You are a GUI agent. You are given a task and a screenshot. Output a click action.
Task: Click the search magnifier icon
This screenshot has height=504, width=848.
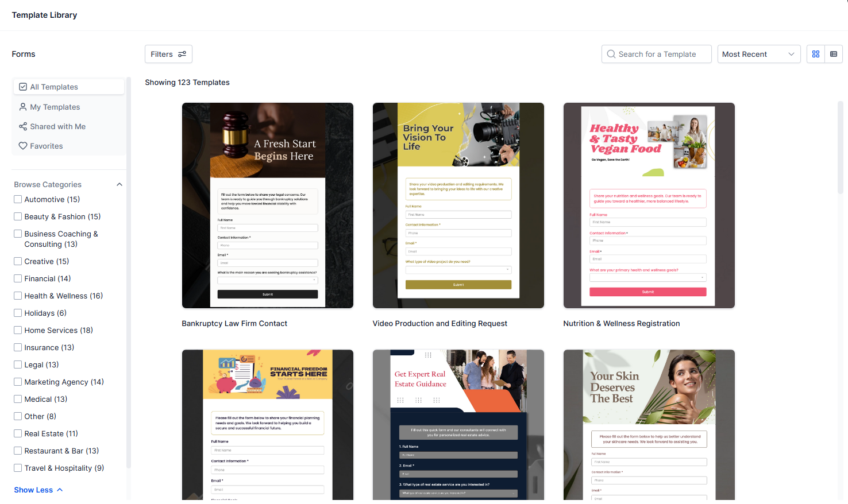611,54
